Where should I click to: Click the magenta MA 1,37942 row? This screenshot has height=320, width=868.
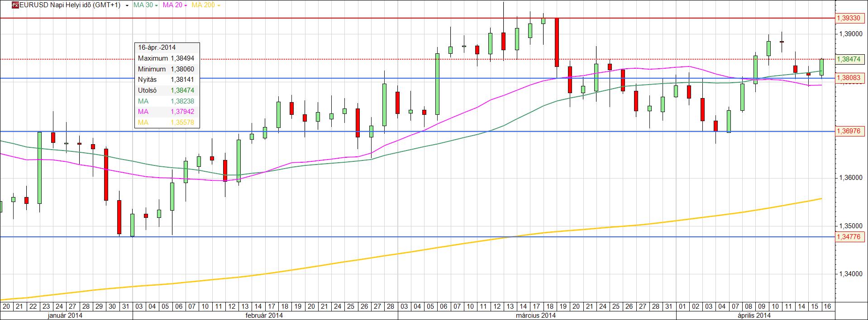[166, 112]
